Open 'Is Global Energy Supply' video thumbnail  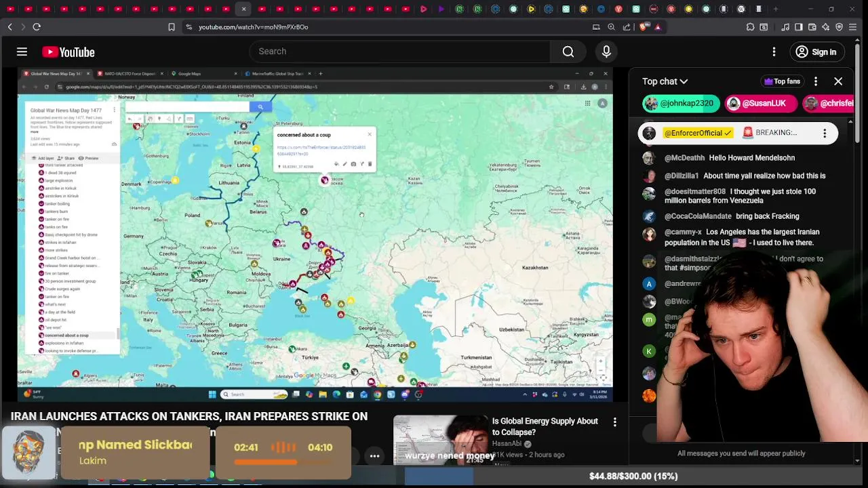tap(440, 441)
